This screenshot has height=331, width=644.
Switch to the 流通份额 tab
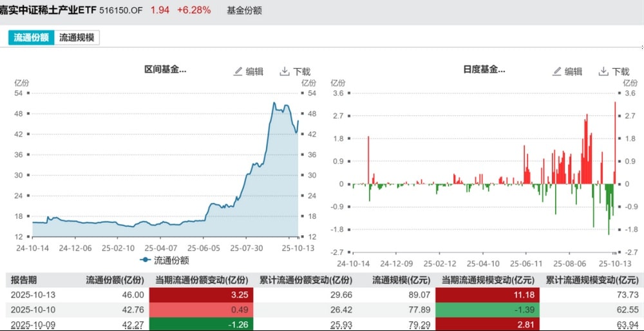pos(31,38)
